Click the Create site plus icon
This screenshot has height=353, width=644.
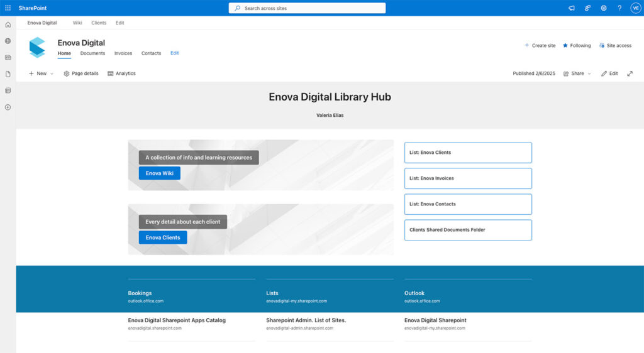coord(526,45)
